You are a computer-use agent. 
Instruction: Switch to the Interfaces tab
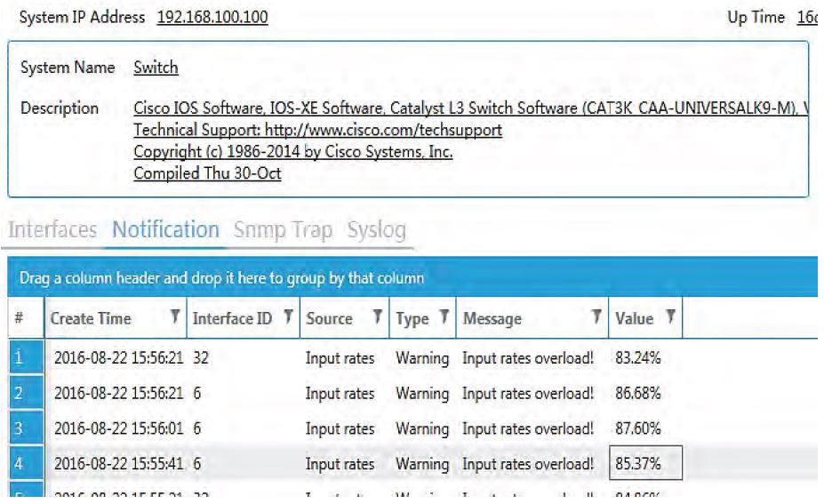coord(52,230)
